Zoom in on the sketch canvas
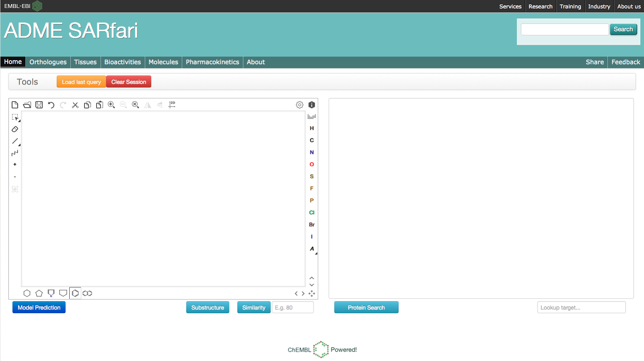 (x=111, y=105)
